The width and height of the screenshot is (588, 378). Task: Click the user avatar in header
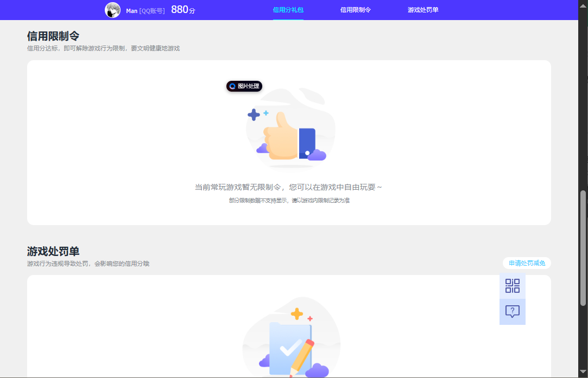(112, 10)
